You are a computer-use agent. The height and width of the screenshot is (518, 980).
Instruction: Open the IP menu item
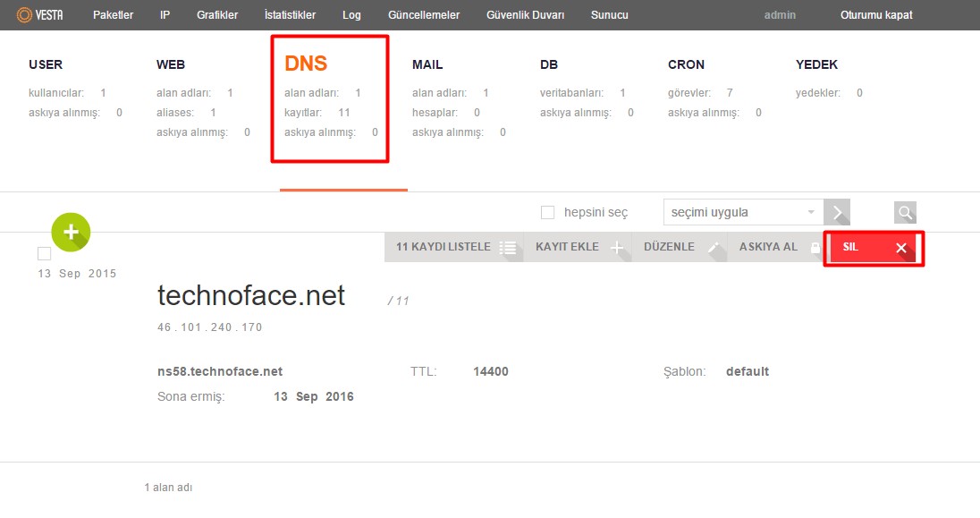[x=165, y=15]
